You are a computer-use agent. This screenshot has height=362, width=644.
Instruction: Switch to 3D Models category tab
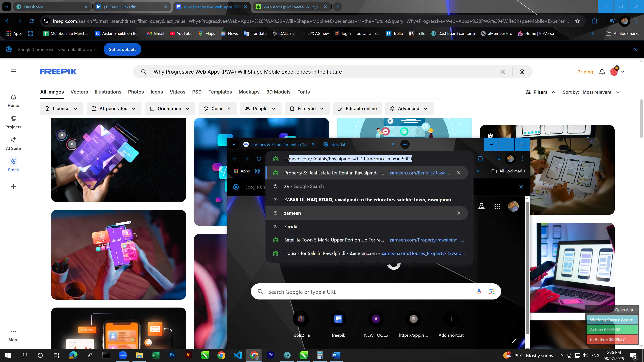click(278, 92)
